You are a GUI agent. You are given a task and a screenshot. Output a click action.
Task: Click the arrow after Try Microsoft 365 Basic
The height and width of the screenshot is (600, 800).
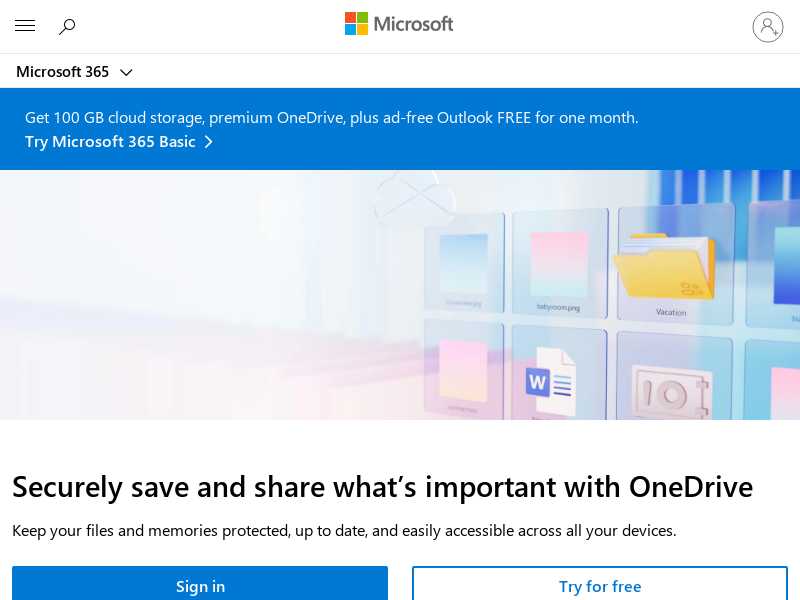coord(209,142)
